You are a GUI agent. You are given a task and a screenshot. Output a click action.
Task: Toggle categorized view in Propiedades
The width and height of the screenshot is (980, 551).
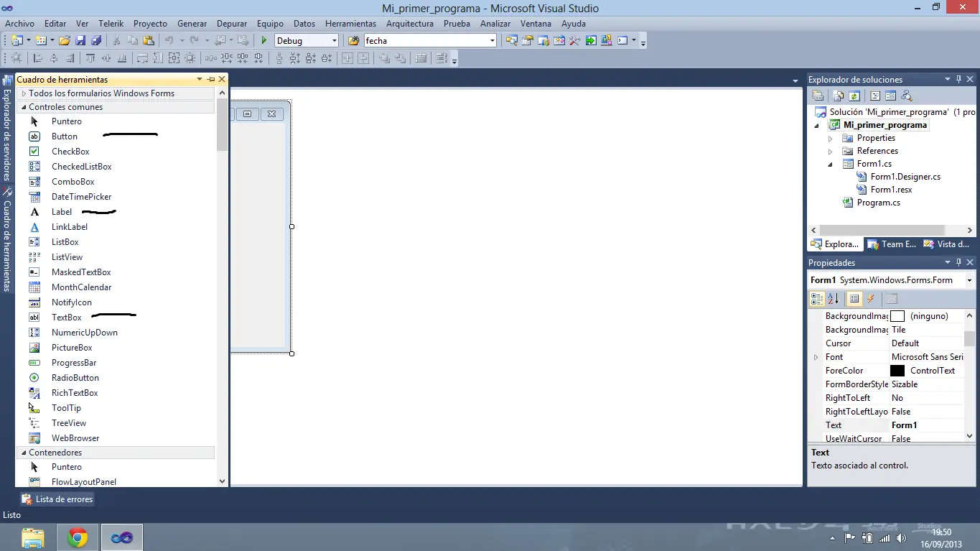tap(817, 299)
